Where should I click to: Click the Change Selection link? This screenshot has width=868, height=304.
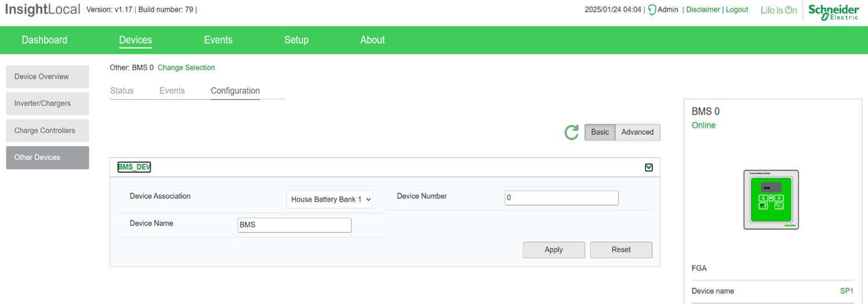pos(186,68)
